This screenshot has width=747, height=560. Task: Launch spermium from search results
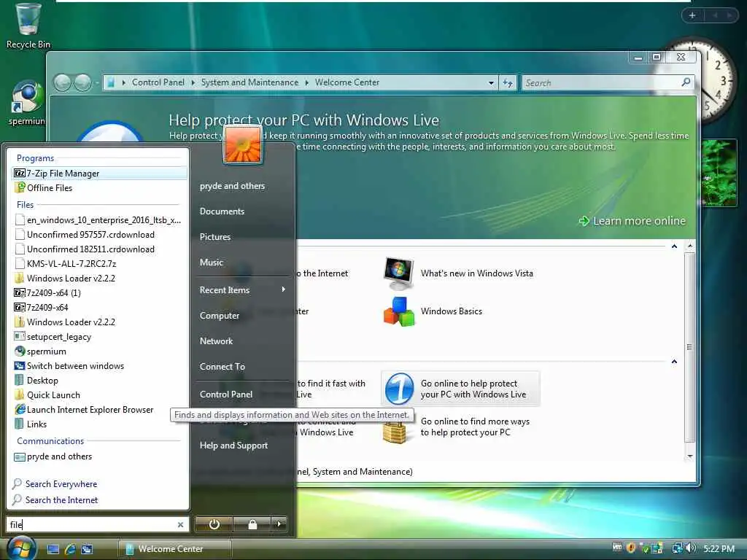[x=98, y=351]
